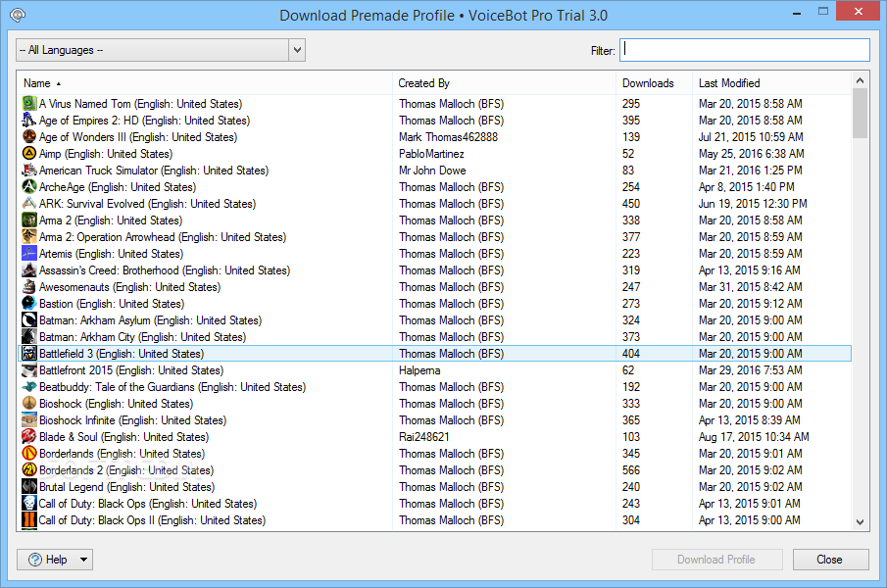Click creator name Mark Thomas462888

pyautogui.click(x=448, y=137)
